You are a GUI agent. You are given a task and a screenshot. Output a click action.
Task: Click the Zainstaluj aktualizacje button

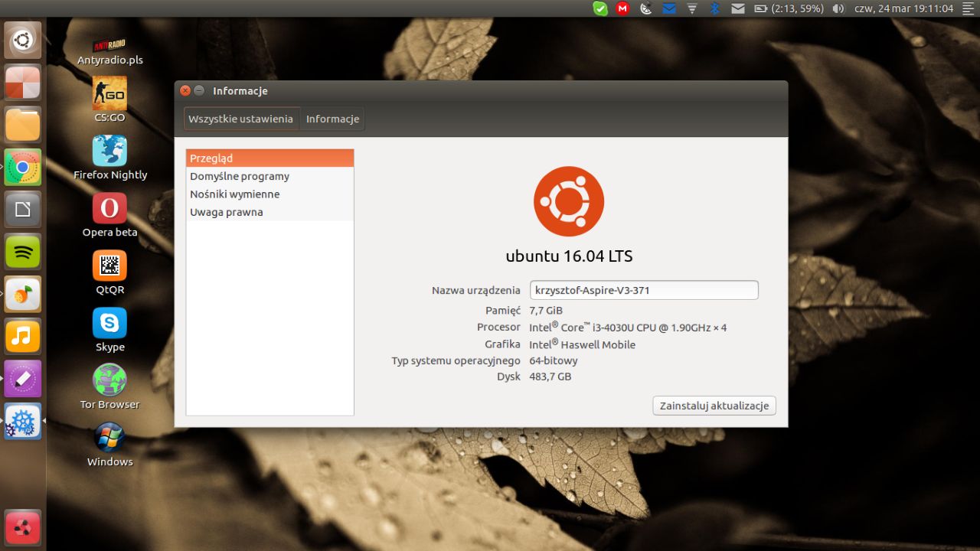(714, 406)
